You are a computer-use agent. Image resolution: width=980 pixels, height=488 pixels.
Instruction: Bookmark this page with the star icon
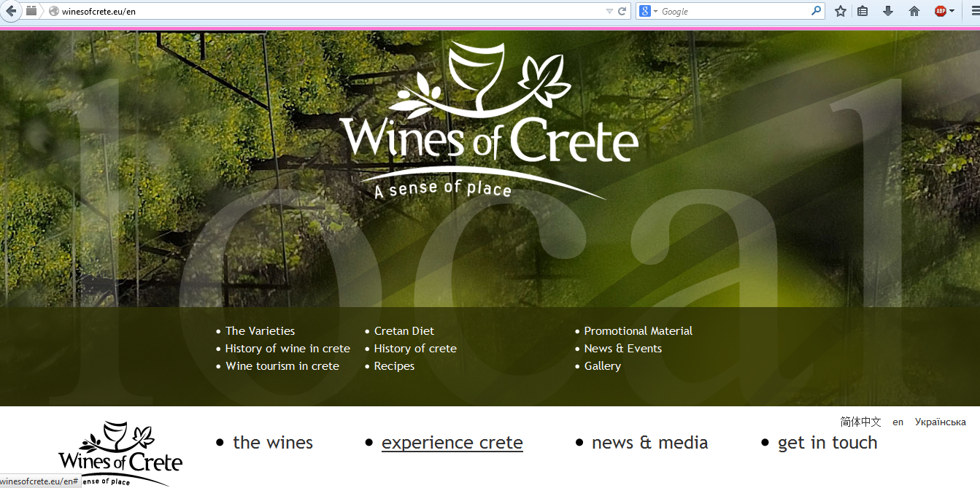[x=841, y=11]
